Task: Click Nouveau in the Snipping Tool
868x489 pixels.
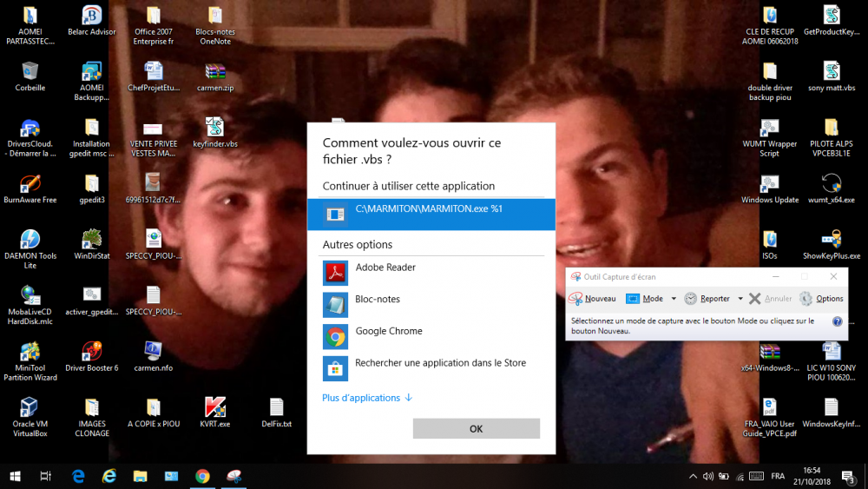Action: pos(593,299)
